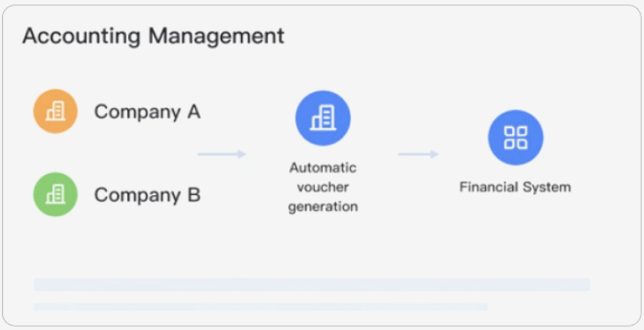Screen dimensions: 644x330
Task: Select the blue automatic voucher generation icon
Action: click(x=322, y=118)
